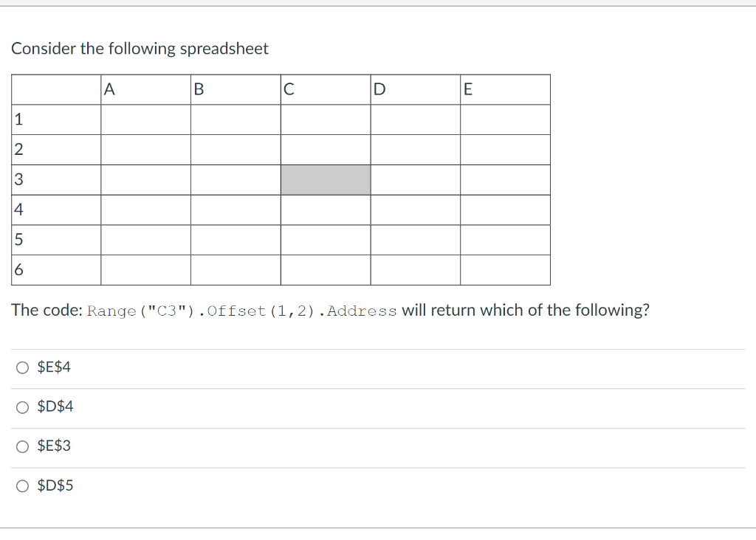Select the $E$4 answer option
Image resolution: width=756 pixels, height=540 pixels.
pyautogui.click(x=23, y=367)
